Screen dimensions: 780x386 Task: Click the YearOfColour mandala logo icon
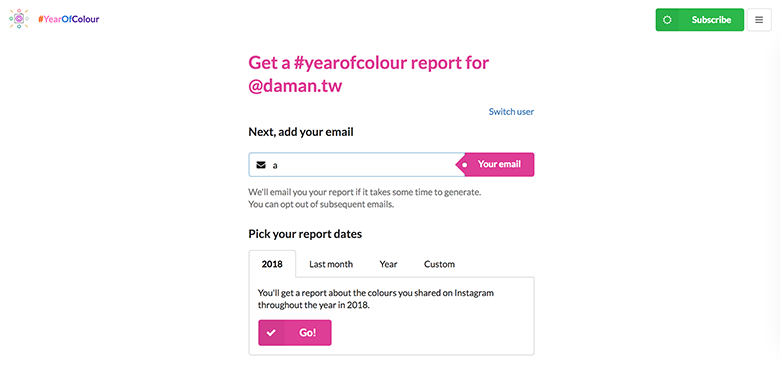(19, 19)
